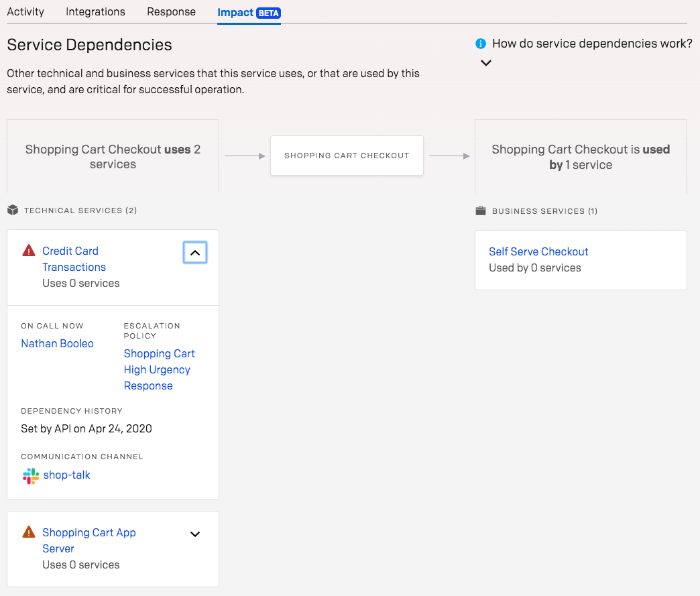Screen dimensions: 700x596
Task: Collapse the Credit Card Transactions details
Action: click(x=195, y=253)
